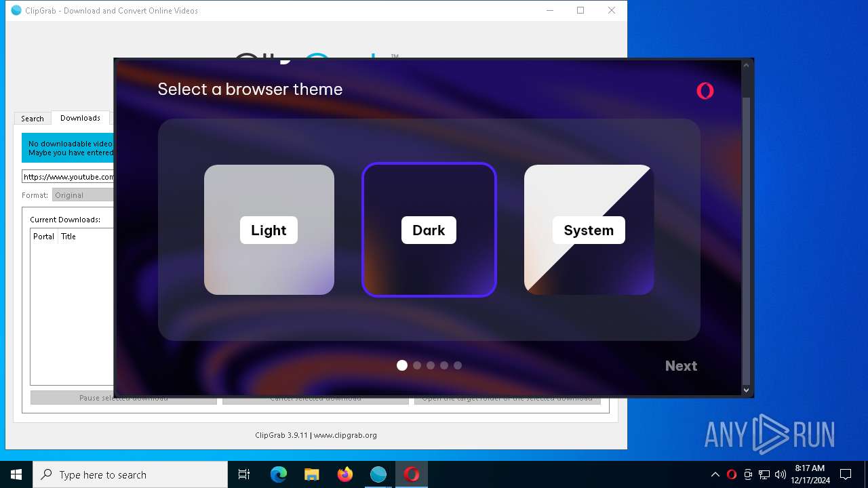Click the Next button in Opera setup
Screen dimensions: 868x488
click(681, 366)
